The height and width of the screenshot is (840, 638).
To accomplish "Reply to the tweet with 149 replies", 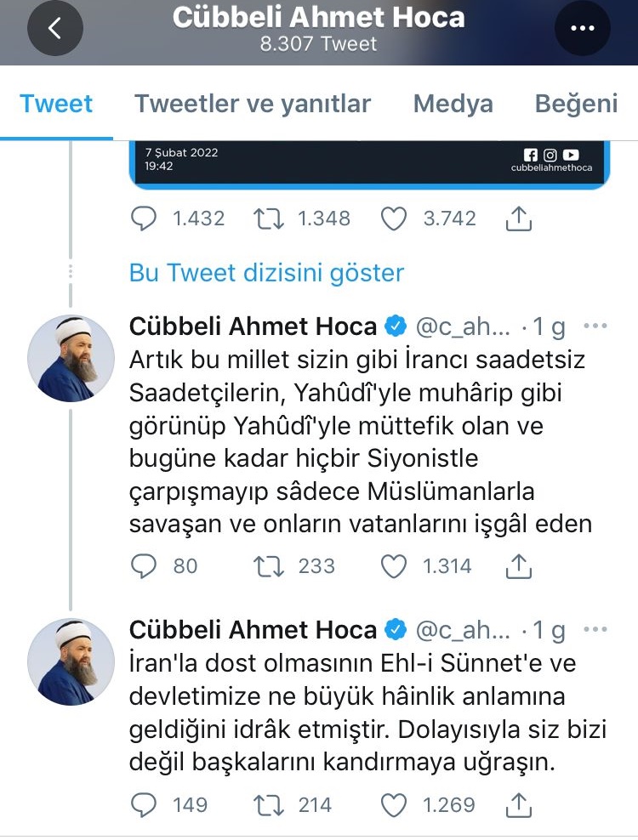I will 144,803.
